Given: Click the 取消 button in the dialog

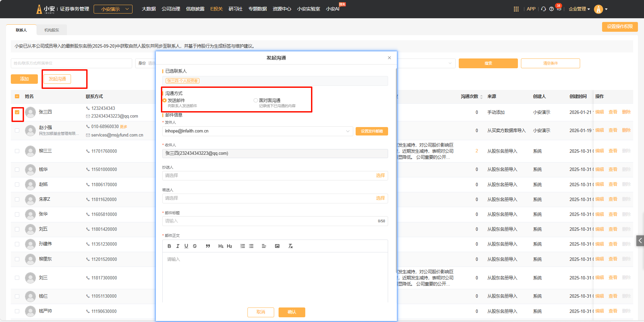Looking at the screenshot, I should tap(261, 312).
